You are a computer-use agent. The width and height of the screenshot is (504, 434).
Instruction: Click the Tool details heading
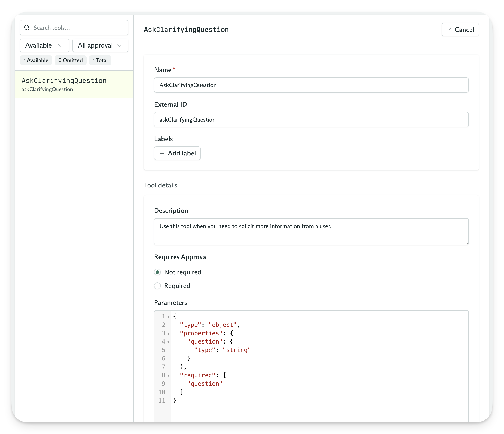[x=161, y=185]
